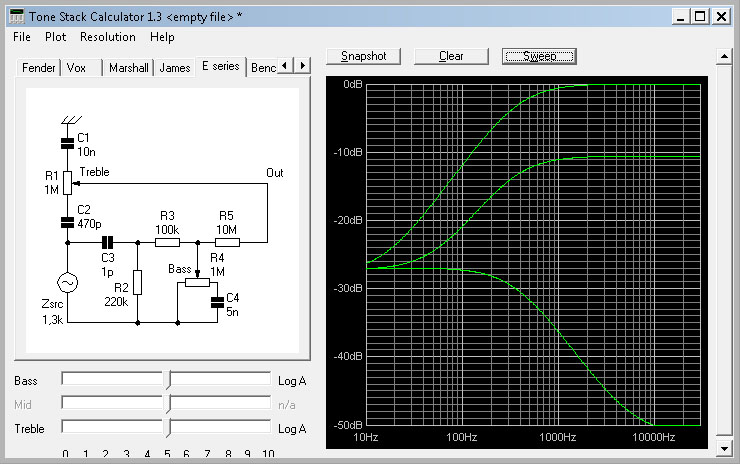Viewport: 740px width, 464px height.
Task: Select the R2 220k resistor
Action: [x=138, y=283]
